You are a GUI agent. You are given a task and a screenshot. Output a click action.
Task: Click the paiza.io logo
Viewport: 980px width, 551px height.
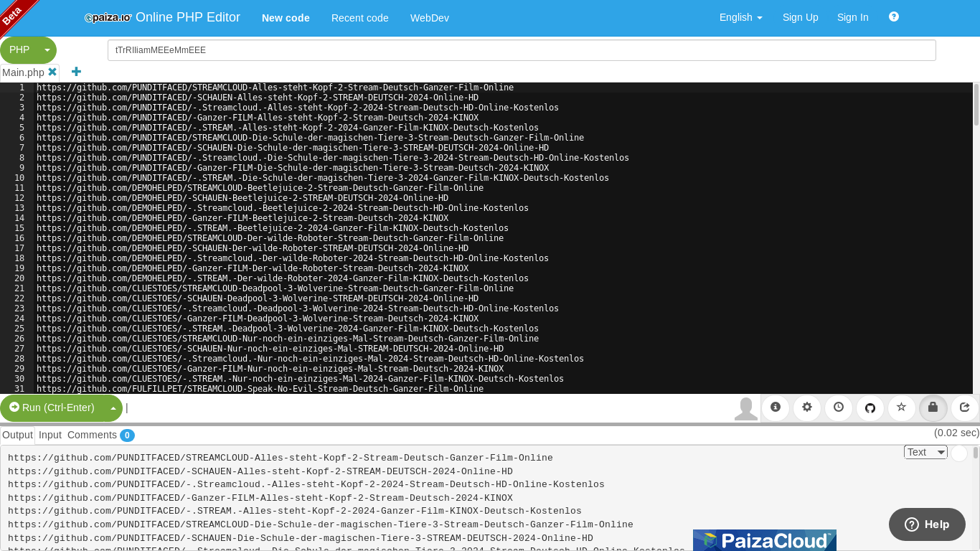pos(108,18)
